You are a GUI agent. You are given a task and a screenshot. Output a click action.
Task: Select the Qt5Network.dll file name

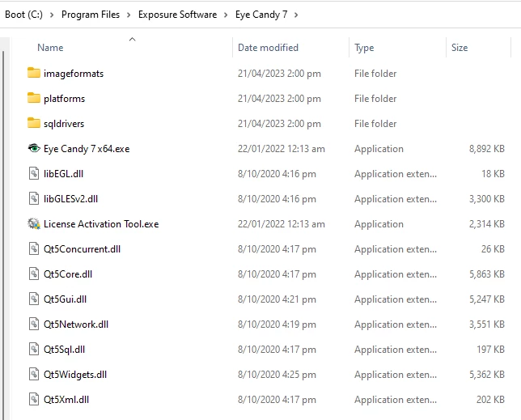pyautogui.click(x=76, y=324)
